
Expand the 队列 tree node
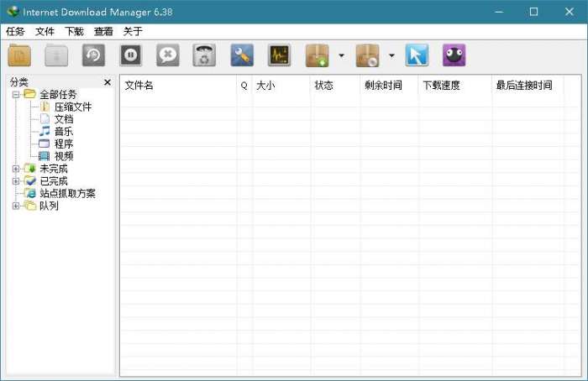16,206
